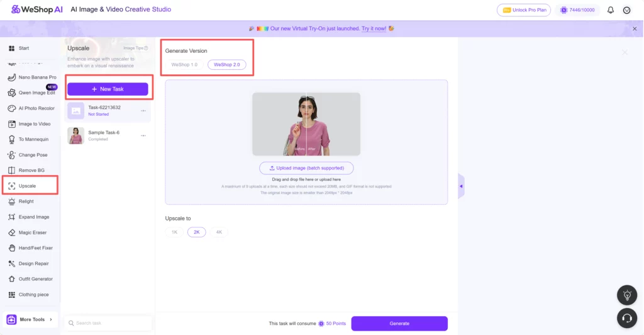The image size is (644, 335).
Task: Select Hand/Feet Fixer tool icon
Action: 11,248
